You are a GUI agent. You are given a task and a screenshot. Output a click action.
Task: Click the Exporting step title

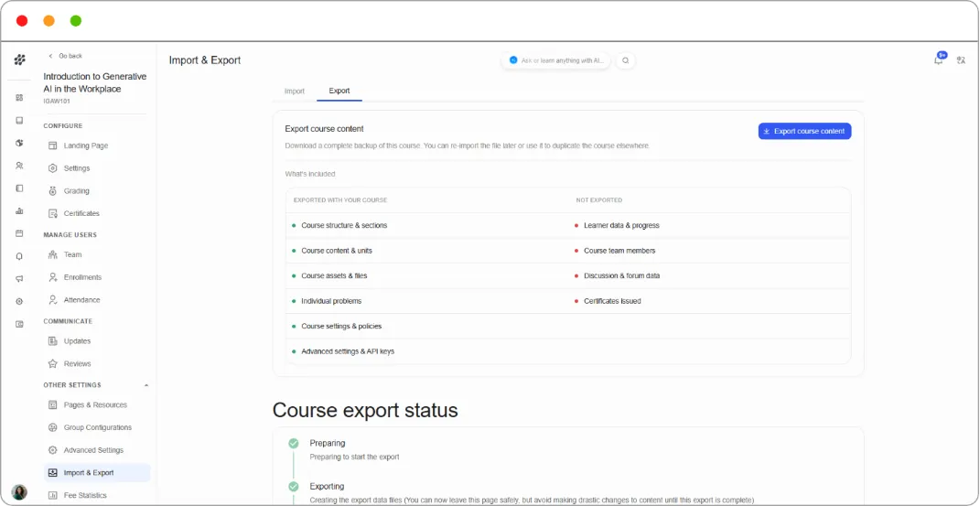327,486
